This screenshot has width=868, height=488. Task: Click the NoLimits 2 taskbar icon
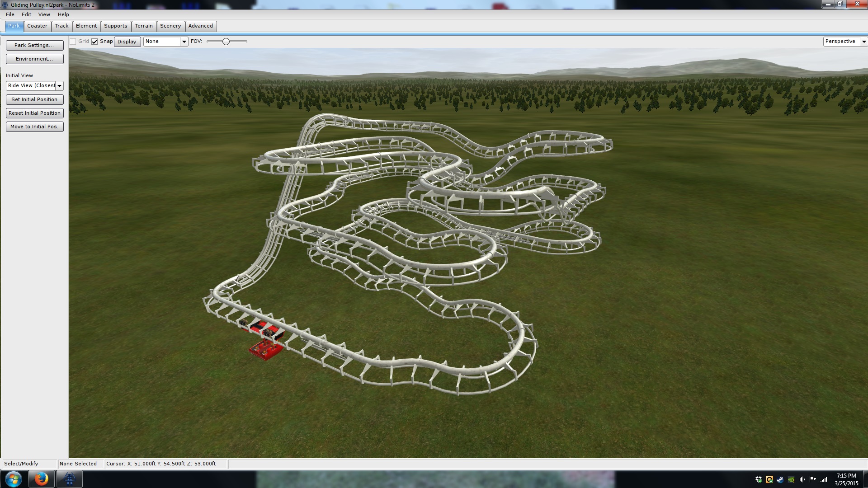(69, 479)
